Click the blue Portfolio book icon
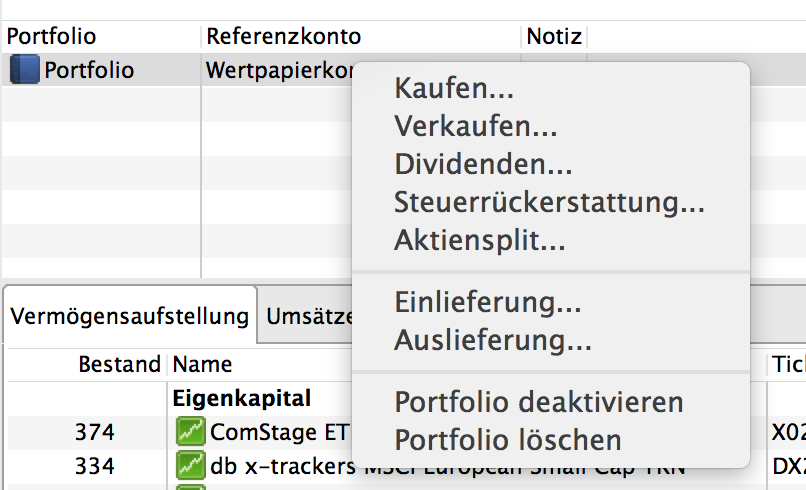 pyautogui.click(x=24, y=71)
